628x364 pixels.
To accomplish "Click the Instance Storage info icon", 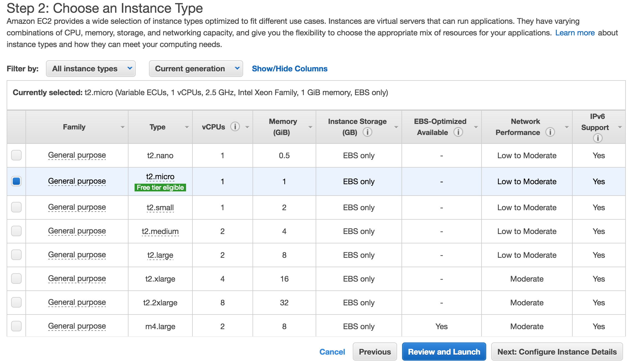I will (x=367, y=132).
